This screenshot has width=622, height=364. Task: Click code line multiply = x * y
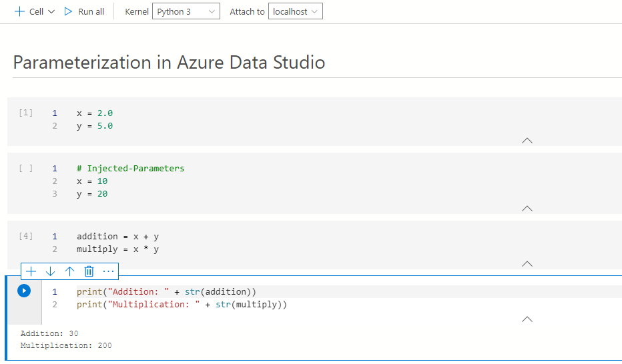117,249
